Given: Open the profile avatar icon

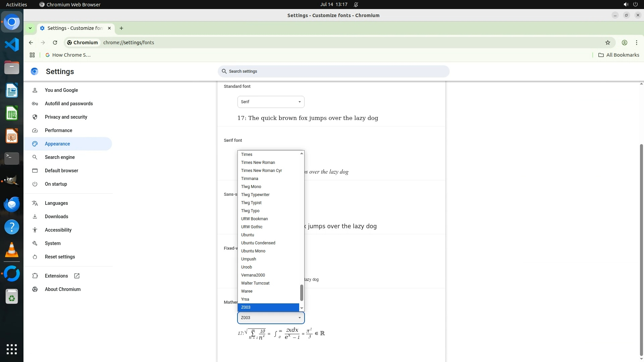Looking at the screenshot, I should pyautogui.click(x=624, y=43).
